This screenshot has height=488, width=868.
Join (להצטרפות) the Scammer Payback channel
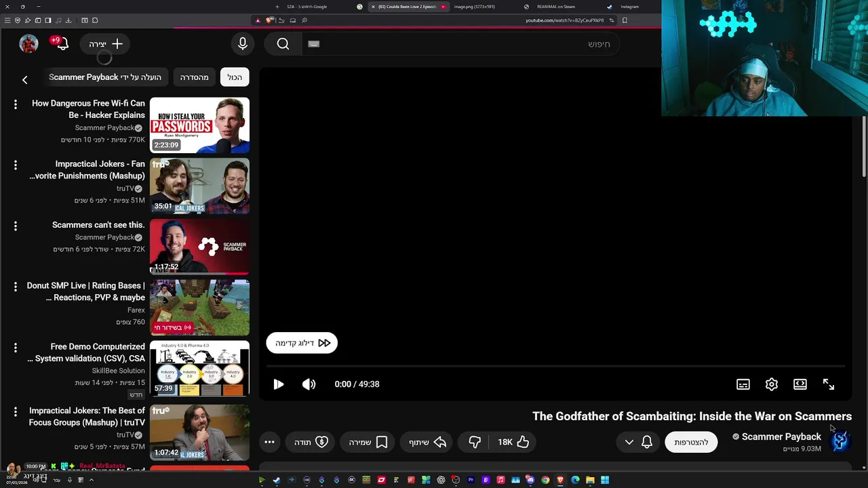coord(691,442)
